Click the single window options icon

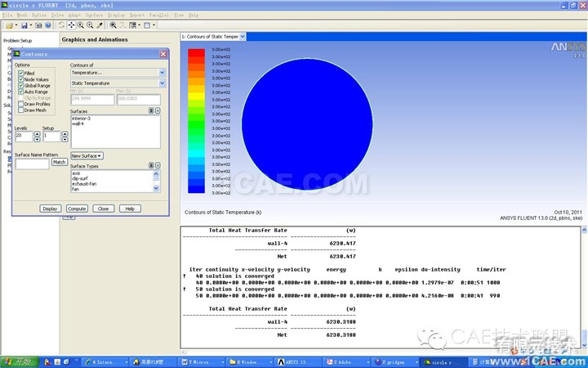tap(147, 25)
